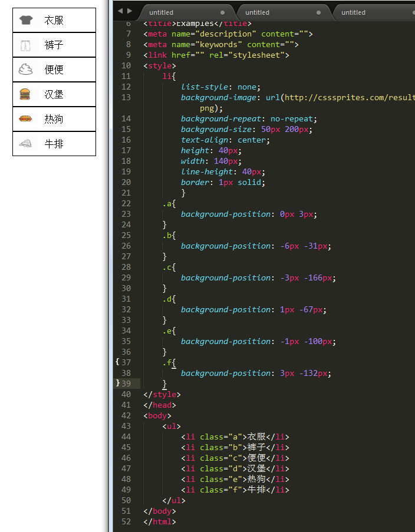Click the closing html tag on line 52
Screen dimensions: 415x532
tap(160, 521)
